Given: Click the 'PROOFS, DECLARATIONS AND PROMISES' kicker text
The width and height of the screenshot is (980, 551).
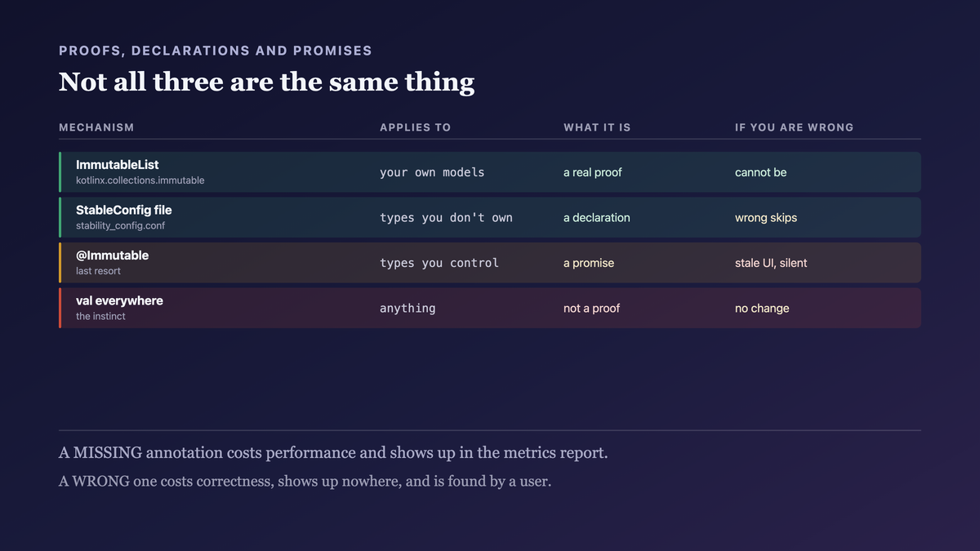Looking at the screenshot, I should (216, 51).
